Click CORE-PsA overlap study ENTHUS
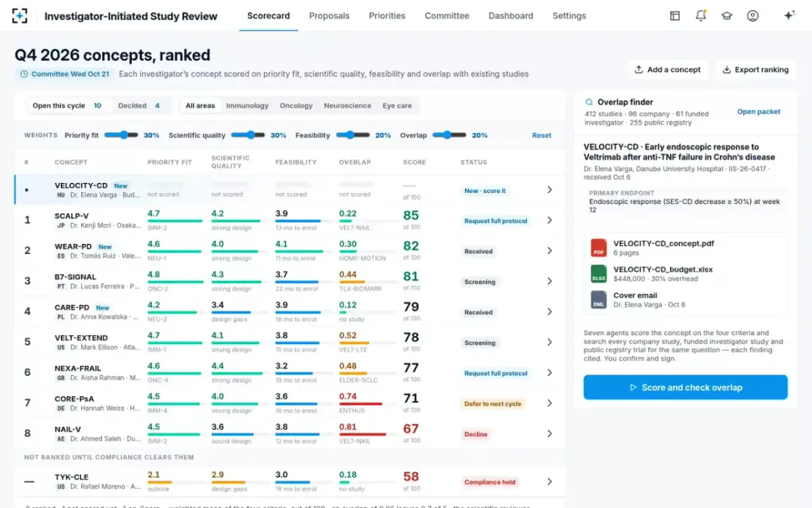This screenshot has width=812, height=508. click(352, 410)
